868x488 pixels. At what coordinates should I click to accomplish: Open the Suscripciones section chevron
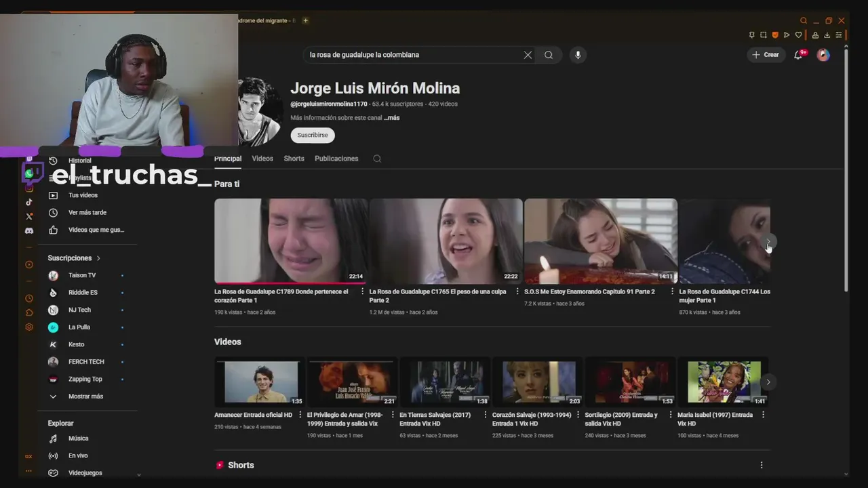[98, 258]
